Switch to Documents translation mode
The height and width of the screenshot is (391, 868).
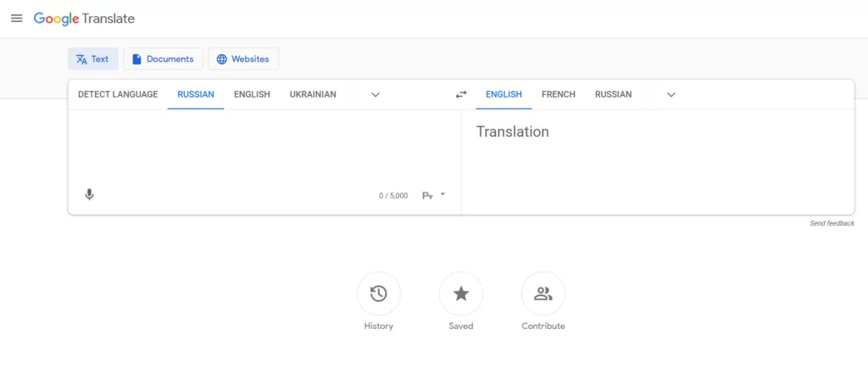(164, 59)
